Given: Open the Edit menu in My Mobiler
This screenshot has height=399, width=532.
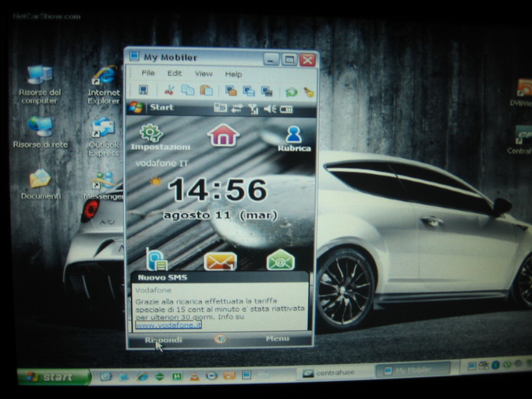Looking at the screenshot, I should [x=175, y=73].
